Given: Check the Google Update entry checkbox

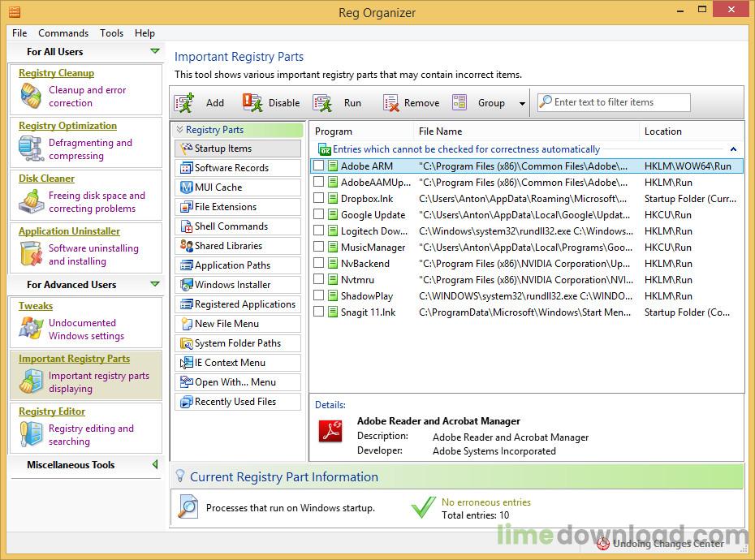Looking at the screenshot, I should pyautogui.click(x=319, y=214).
